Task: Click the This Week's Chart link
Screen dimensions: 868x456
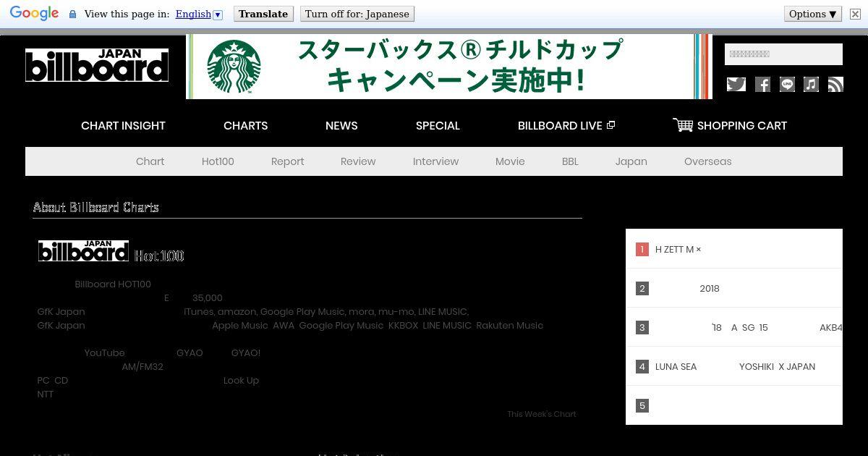Action: tap(542, 414)
